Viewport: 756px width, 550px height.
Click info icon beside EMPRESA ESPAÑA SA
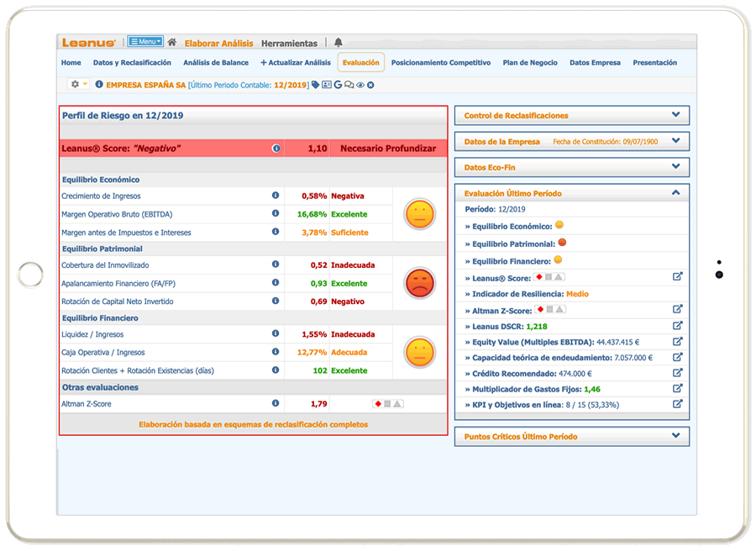pyautogui.click(x=99, y=84)
